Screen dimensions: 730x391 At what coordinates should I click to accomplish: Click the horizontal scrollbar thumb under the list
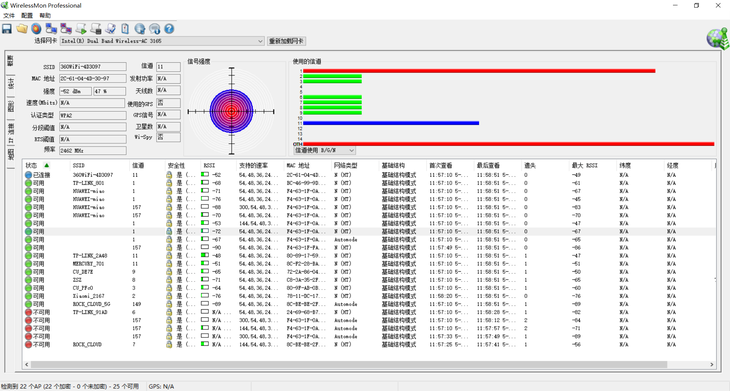pos(349,364)
